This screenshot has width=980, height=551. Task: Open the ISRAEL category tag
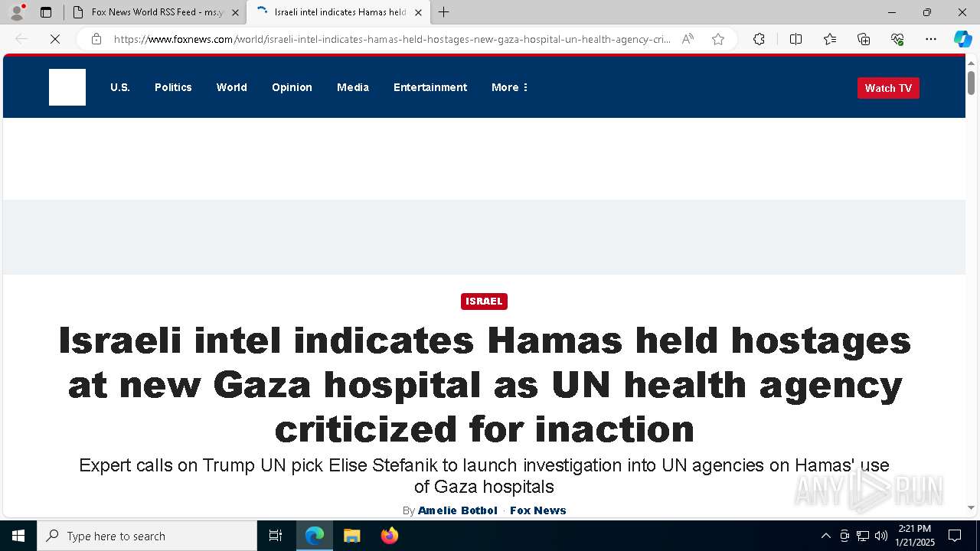click(x=484, y=302)
